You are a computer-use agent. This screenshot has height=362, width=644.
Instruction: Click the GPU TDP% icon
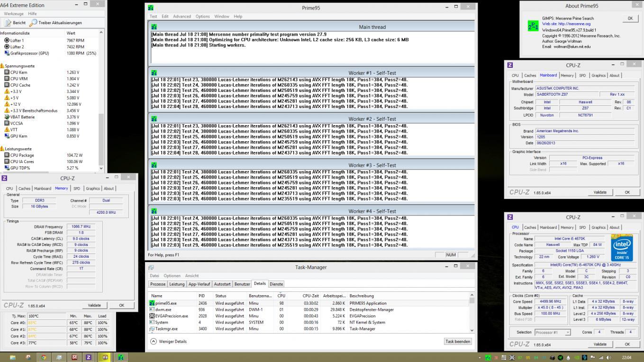(x=7, y=168)
